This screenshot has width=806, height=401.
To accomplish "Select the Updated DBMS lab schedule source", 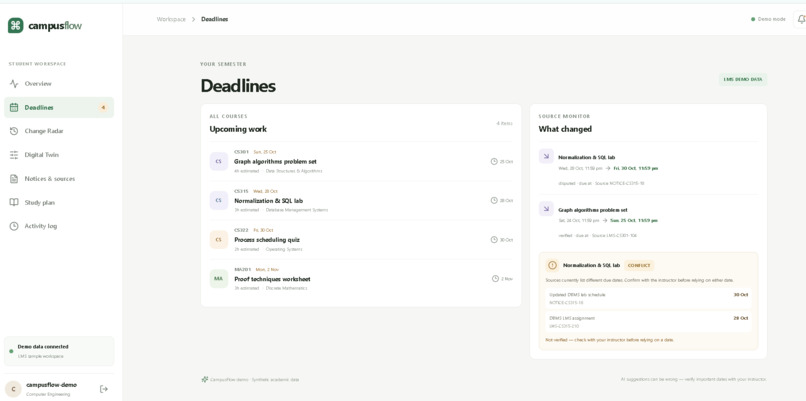I will click(x=648, y=299).
